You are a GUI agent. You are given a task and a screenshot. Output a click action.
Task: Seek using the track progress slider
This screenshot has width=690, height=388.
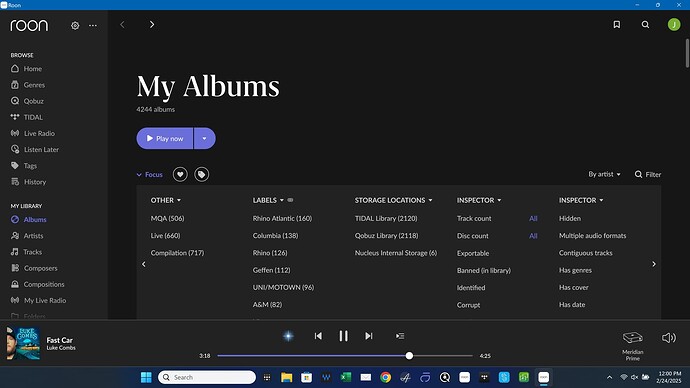345,355
